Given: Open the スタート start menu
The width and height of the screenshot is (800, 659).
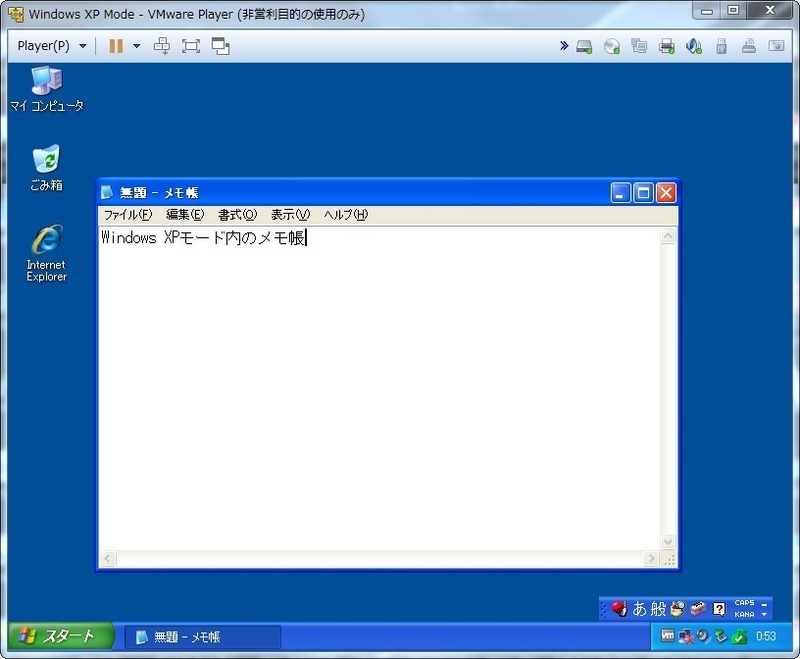Looking at the screenshot, I should (x=61, y=636).
